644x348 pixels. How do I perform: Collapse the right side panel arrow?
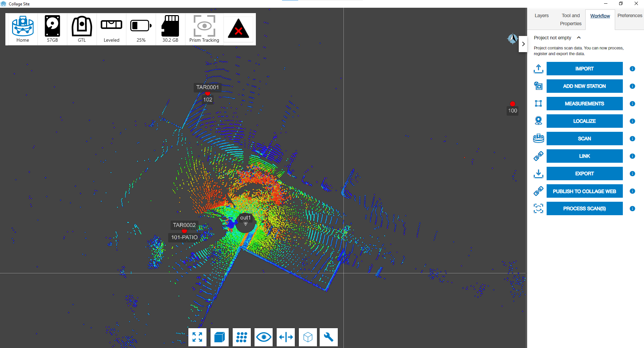[523, 44]
